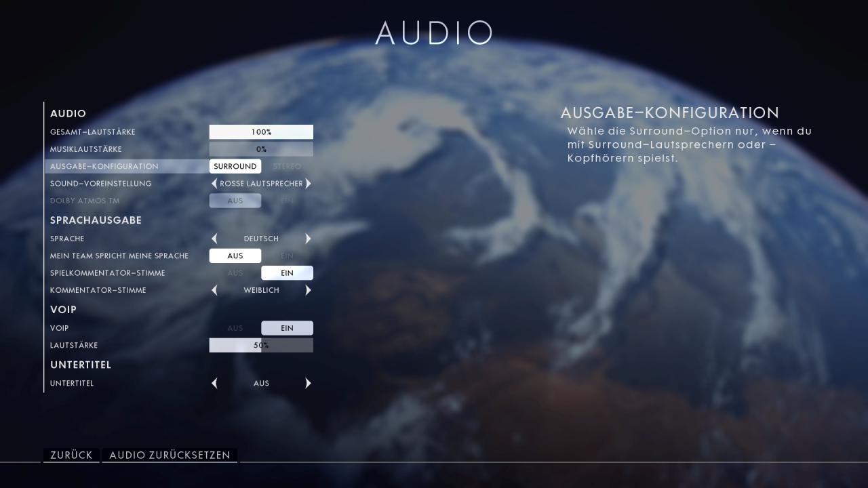868x488 pixels.
Task: Click right arrow of Sound-Voreinstellung
Action: tap(308, 184)
